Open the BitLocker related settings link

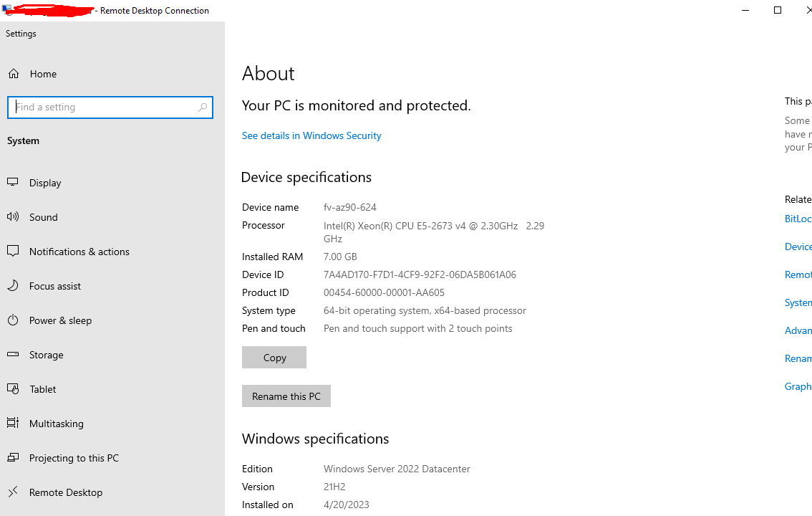click(x=798, y=219)
